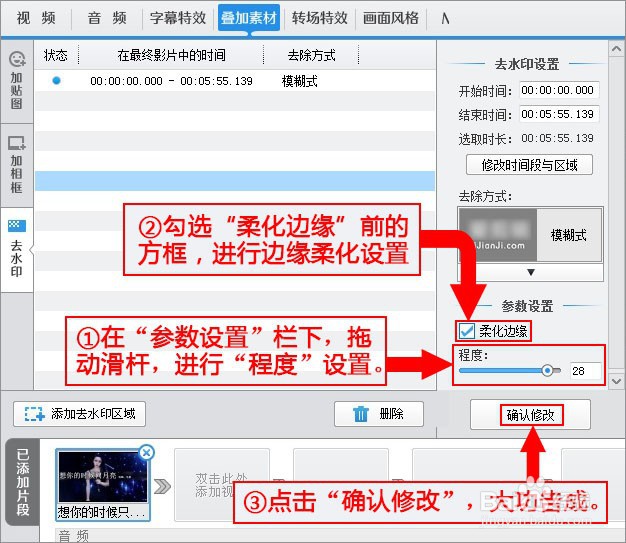Screen dimensions: 626x543
Task: Open the 字幕特效 tab
Action: click(x=178, y=18)
